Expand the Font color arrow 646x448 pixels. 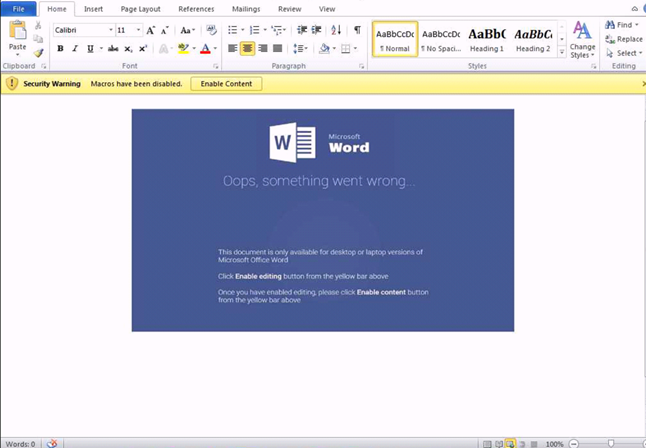[x=215, y=49]
